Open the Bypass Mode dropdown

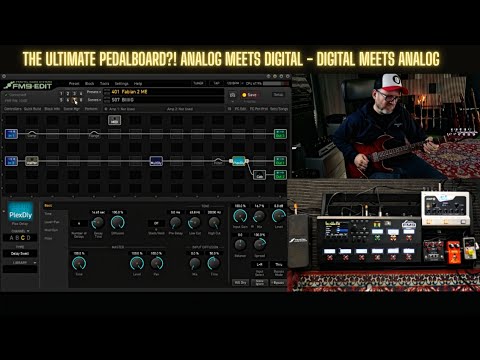coord(279,265)
